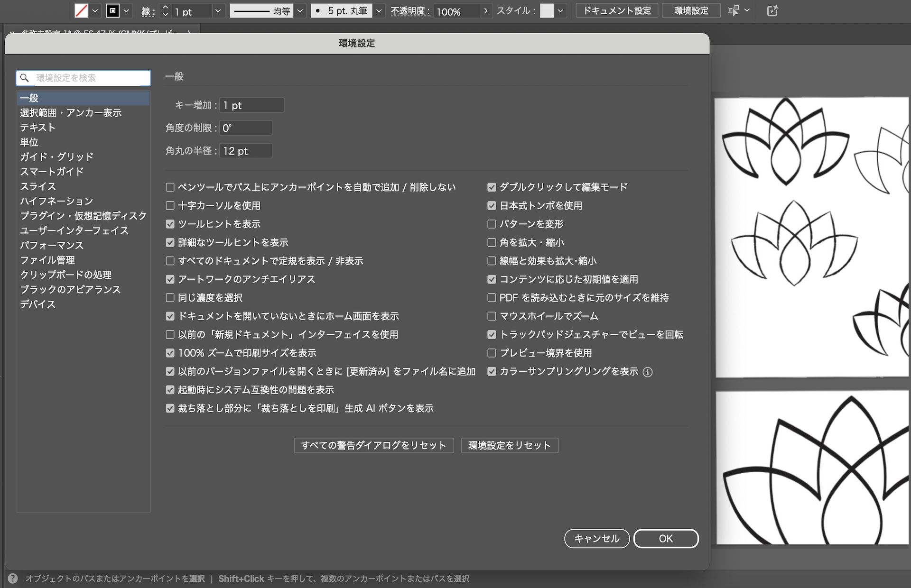
Task: Click the 5 pt. 丸筆 brush definition icon
Action: (x=317, y=10)
